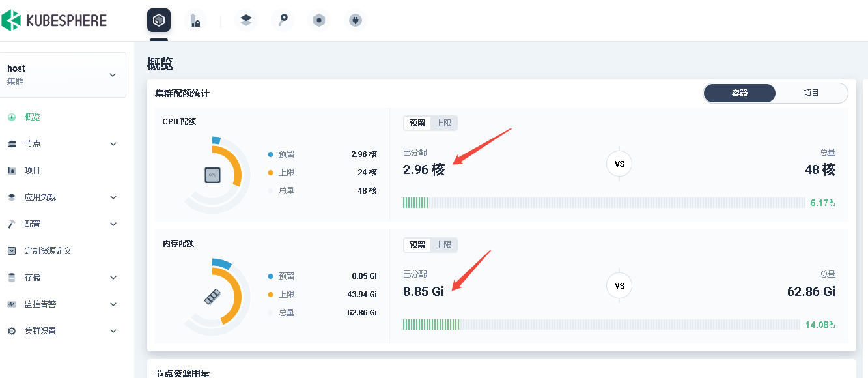The width and height of the screenshot is (868, 378).
Task: Open 项目 in the left sidebar
Action: coord(33,171)
